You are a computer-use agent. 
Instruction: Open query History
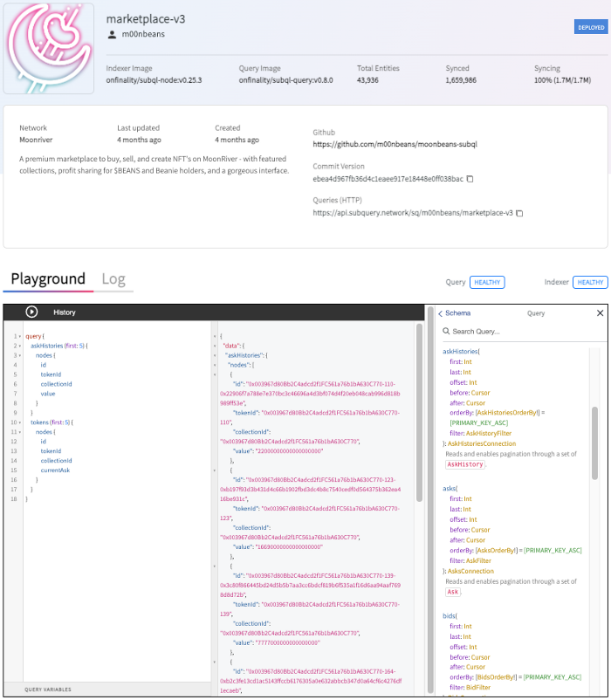[x=65, y=312]
